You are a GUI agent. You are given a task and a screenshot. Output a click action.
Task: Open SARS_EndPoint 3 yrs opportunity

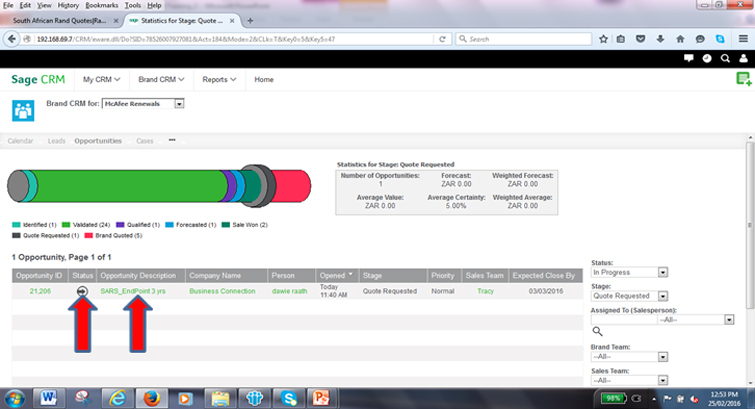(133, 291)
